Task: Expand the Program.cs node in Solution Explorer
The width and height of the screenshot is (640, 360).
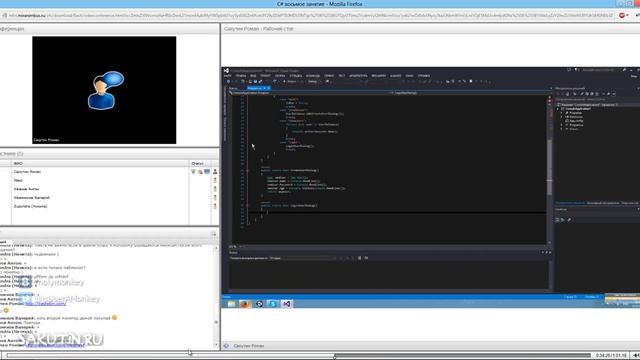Action: tap(562, 125)
